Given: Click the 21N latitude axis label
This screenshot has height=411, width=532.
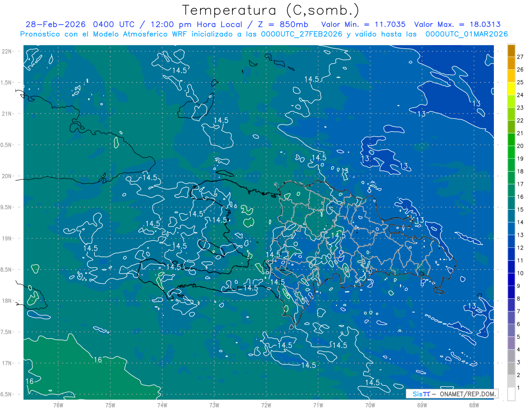Looking at the screenshot, I should click(x=8, y=114).
